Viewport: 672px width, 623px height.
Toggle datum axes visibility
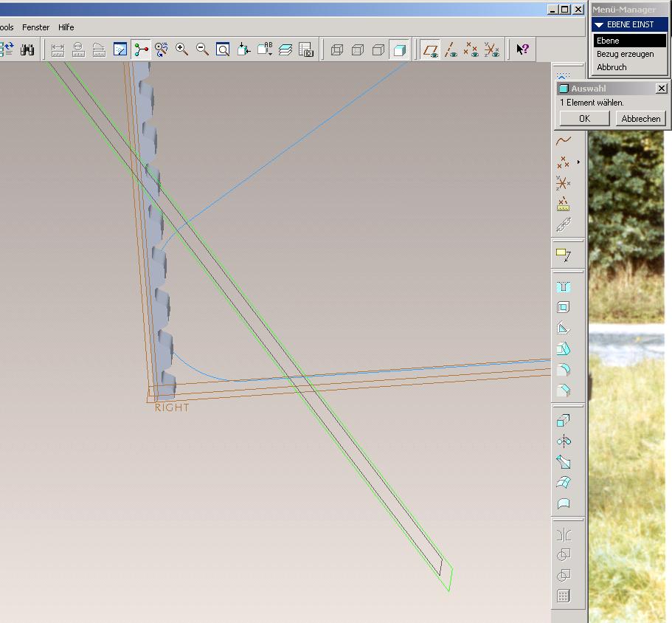[x=451, y=49]
